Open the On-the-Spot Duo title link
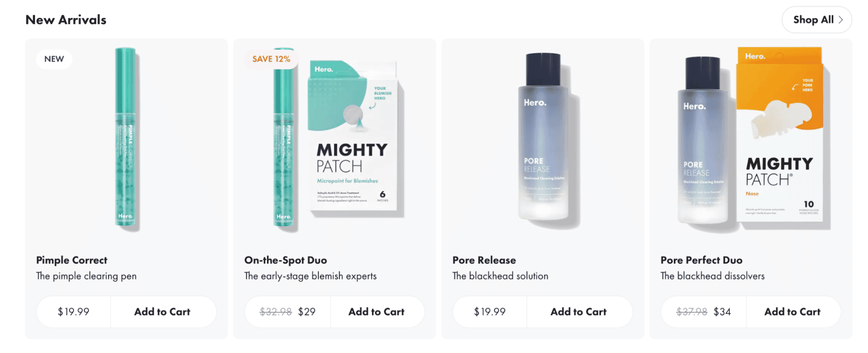 coord(286,260)
